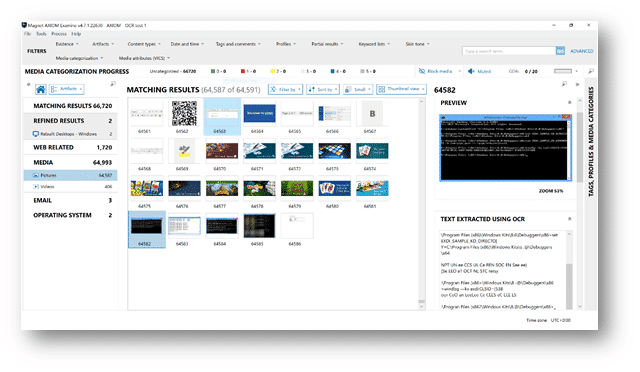The width and height of the screenshot is (640, 372).
Task: Click the grey category 5 swatch
Action: pyautogui.click(x=362, y=71)
